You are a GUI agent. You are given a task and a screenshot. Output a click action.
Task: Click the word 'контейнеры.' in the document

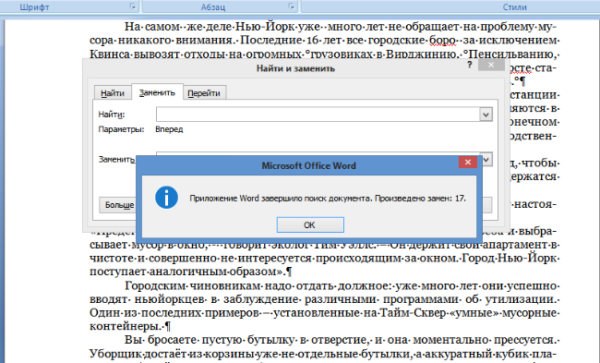(x=124, y=326)
